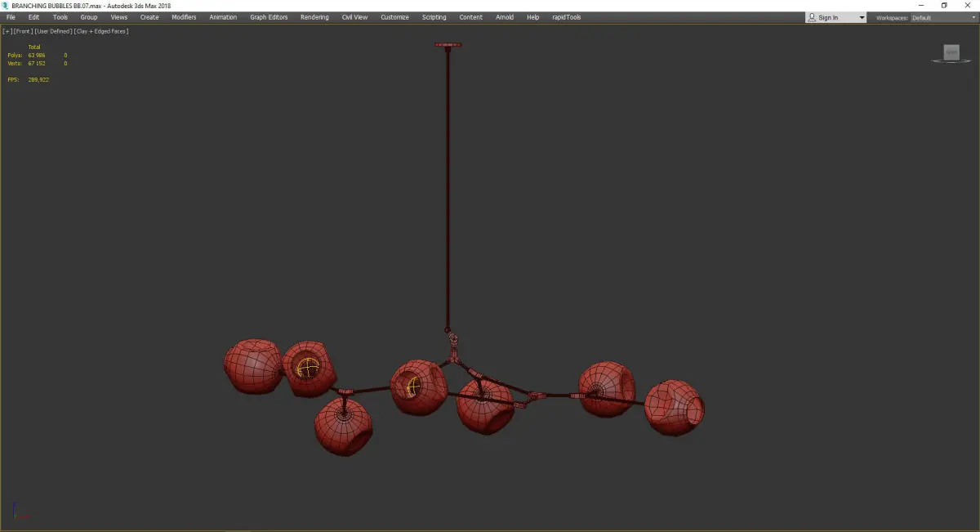Open the Create menu

pos(149,17)
